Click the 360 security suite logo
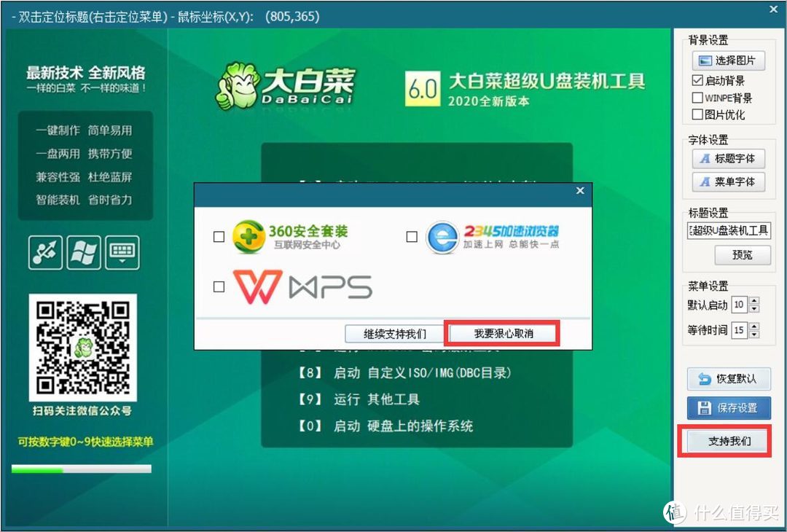Image resolution: width=787 pixels, height=532 pixels. pyautogui.click(x=248, y=236)
